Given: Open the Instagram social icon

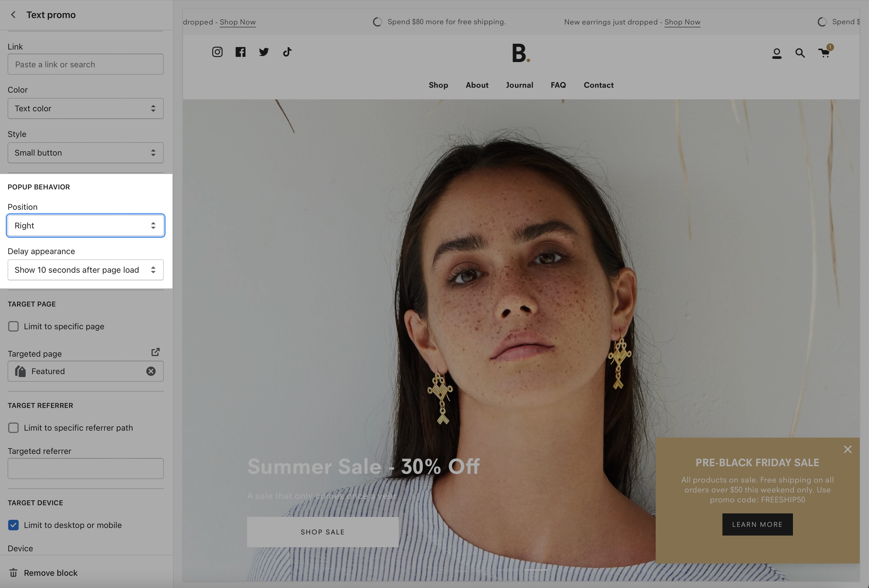Looking at the screenshot, I should coord(217,52).
